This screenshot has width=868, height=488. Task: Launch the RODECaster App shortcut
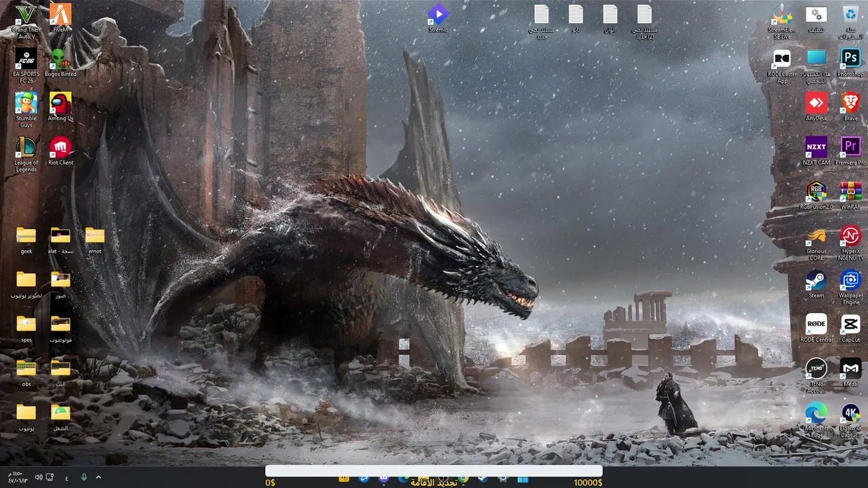[x=782, y=65]
